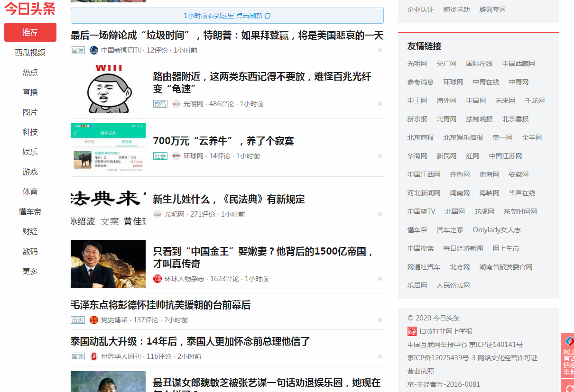Open the 泰国动乱大升级 headline
This screenshot has width=574, height=392.
tap(190, 342)
